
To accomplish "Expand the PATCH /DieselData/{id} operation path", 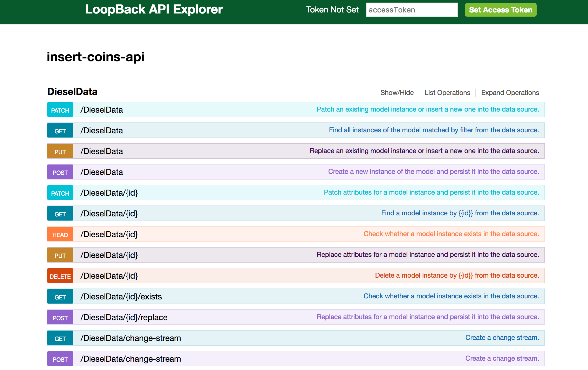I will click(x=109, y=193).
